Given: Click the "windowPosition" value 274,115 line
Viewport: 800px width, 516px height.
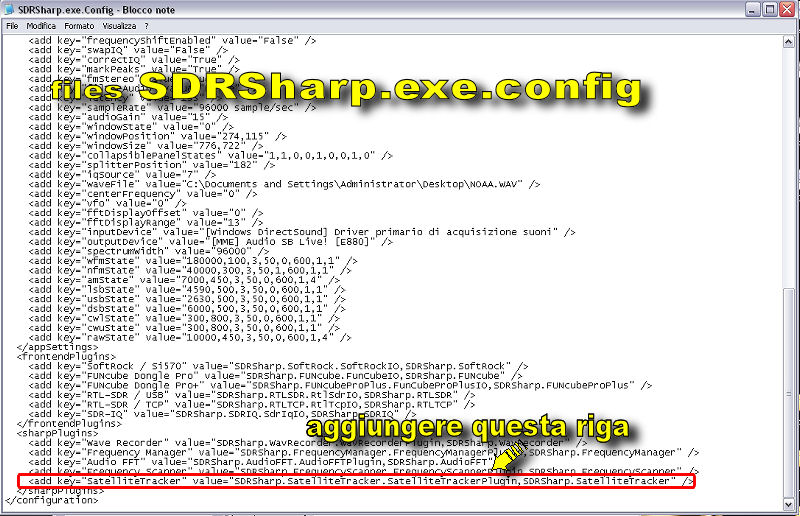Looking at the screenshot, I should [x=157, y=136].
